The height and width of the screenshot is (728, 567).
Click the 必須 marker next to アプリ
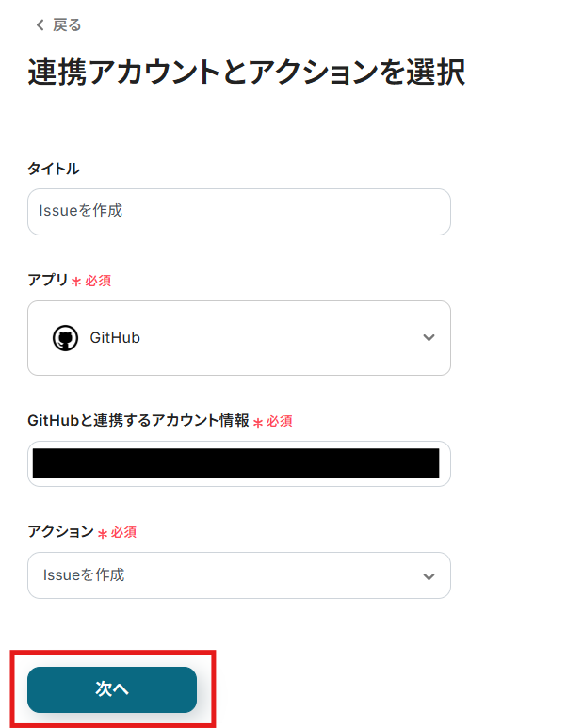coord(99,281)
